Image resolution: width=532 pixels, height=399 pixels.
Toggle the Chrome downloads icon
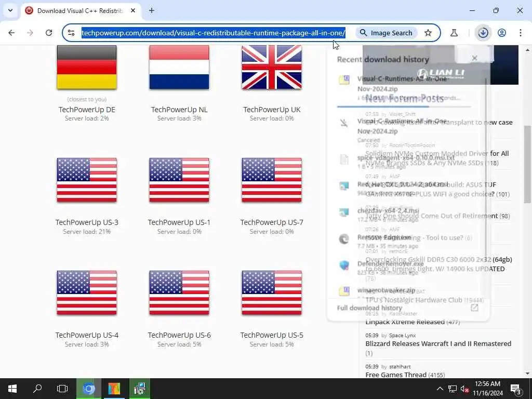[x=483, y=33]
